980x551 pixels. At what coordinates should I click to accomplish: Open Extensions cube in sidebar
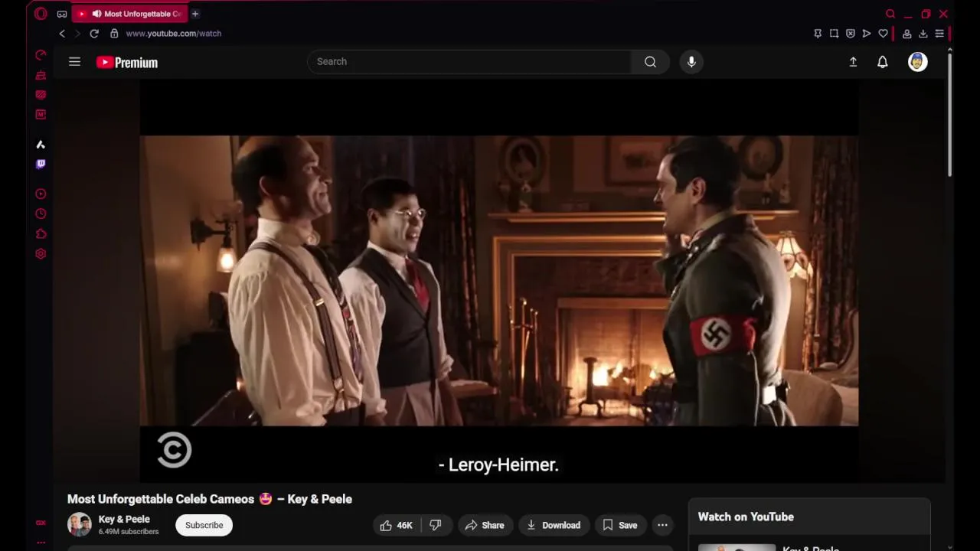point(41,234)
